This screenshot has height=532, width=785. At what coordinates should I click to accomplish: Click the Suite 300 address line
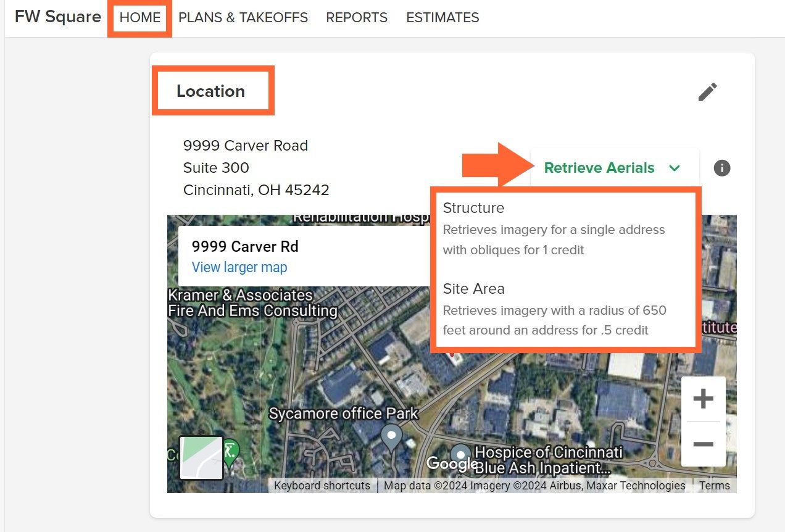click(216, 168)
